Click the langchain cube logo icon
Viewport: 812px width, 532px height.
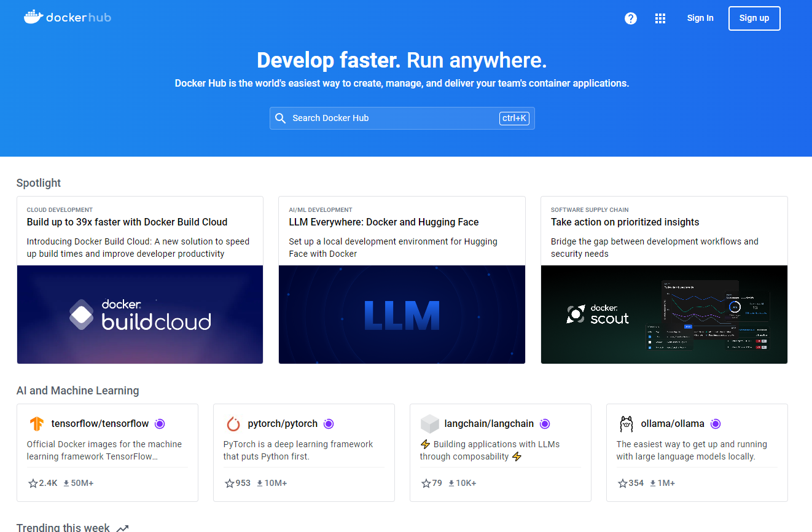(x=430, y=424)
